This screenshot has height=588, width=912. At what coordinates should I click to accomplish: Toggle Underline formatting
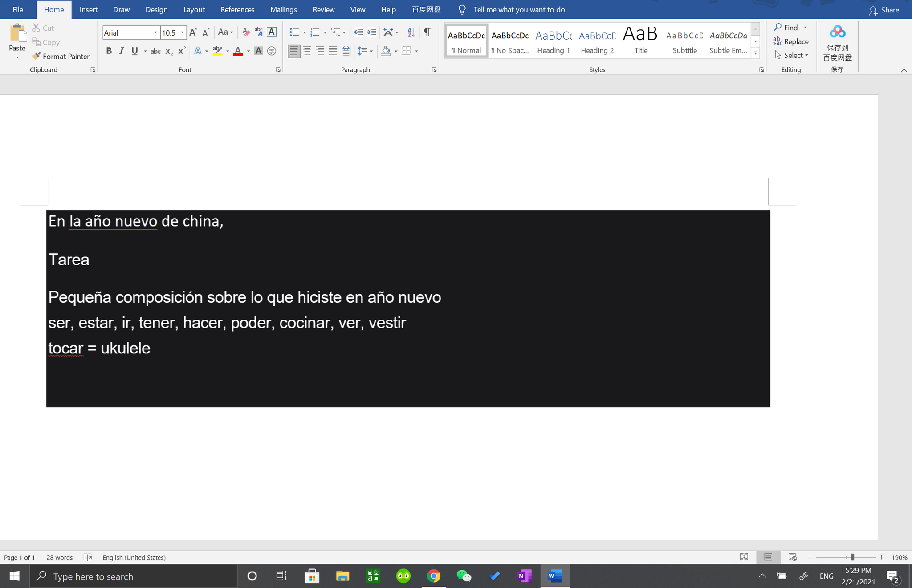click(134, 51)
